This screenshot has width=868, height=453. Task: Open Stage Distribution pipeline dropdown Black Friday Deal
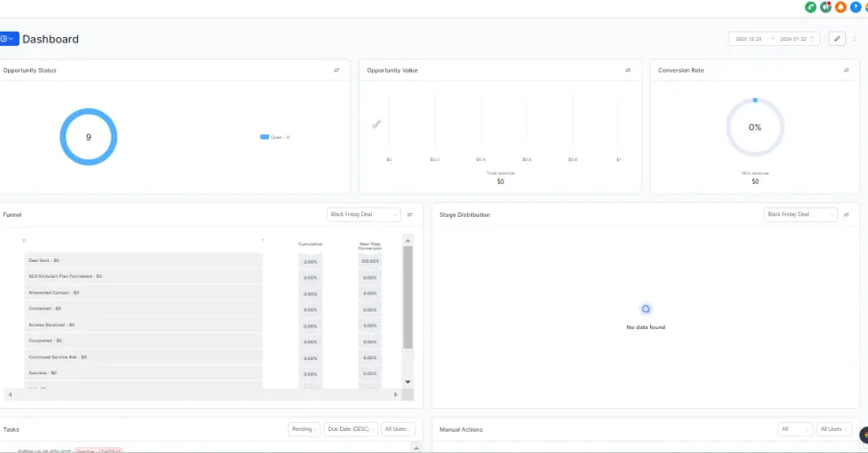click(801, 215)
